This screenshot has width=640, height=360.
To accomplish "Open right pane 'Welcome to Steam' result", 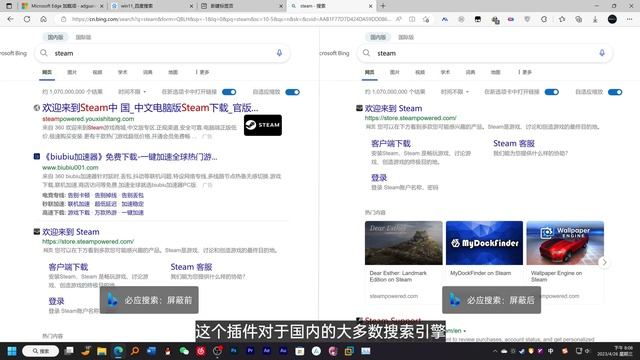I will (393, 108).
